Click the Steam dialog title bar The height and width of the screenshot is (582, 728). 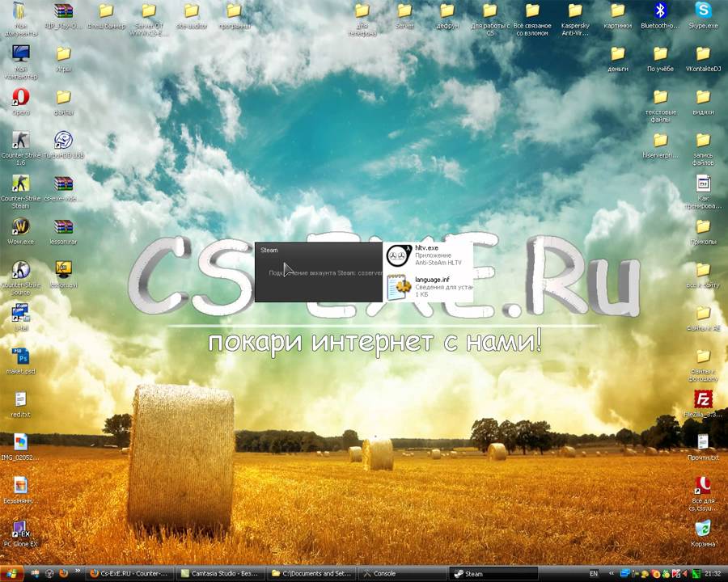(319, 250)
